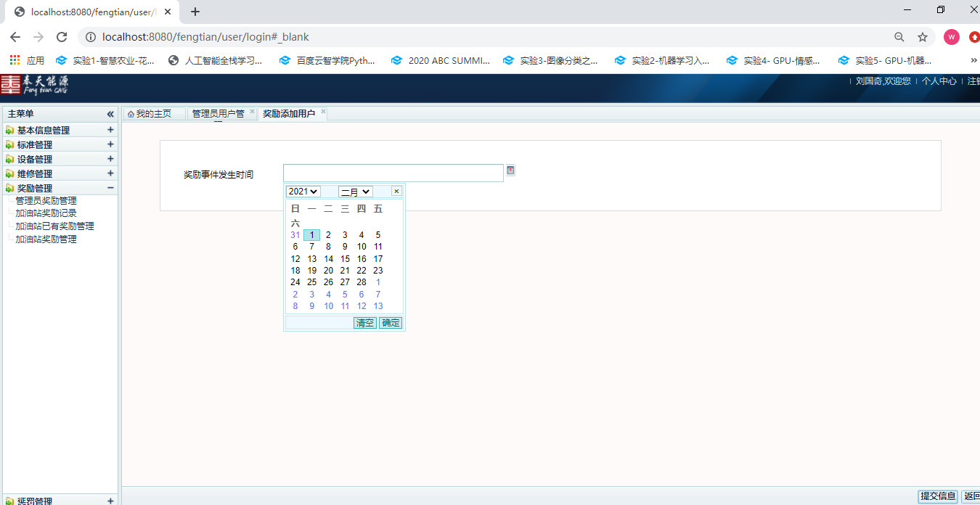Screen dimensions: 980x505
Task: Open a new browser tab
Action: [195, 12]
